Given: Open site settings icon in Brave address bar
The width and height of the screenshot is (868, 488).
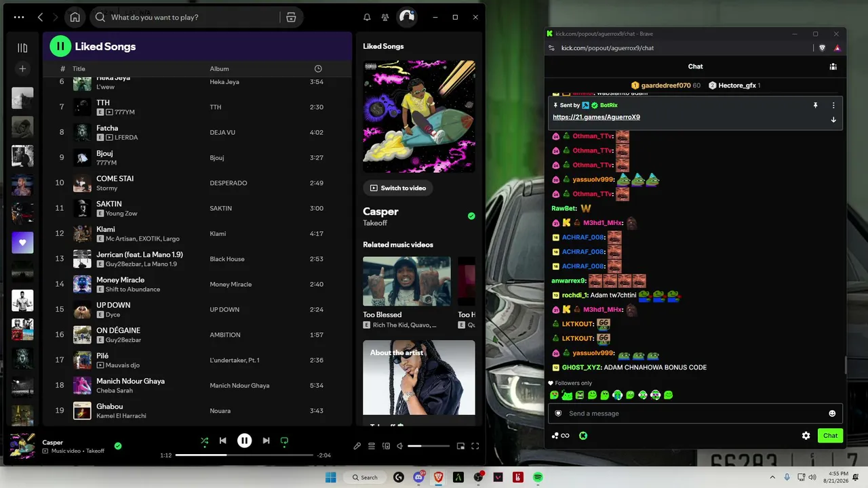Looking at the screenshot, I should pos(551,48).
